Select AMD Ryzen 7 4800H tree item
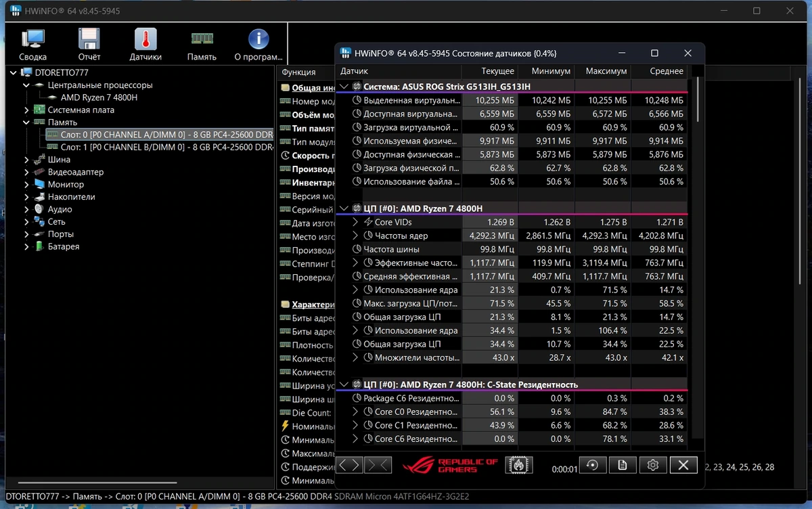 [99, 97]
